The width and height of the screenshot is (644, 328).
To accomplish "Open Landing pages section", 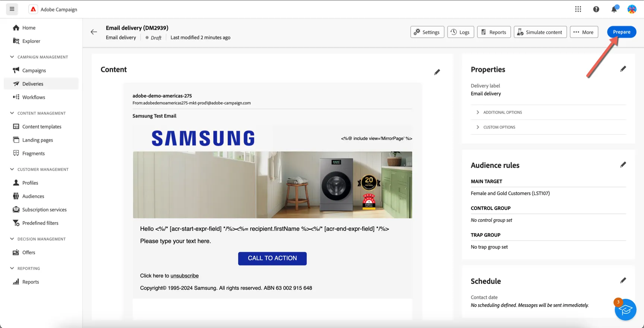I will (x=41, y=140).
